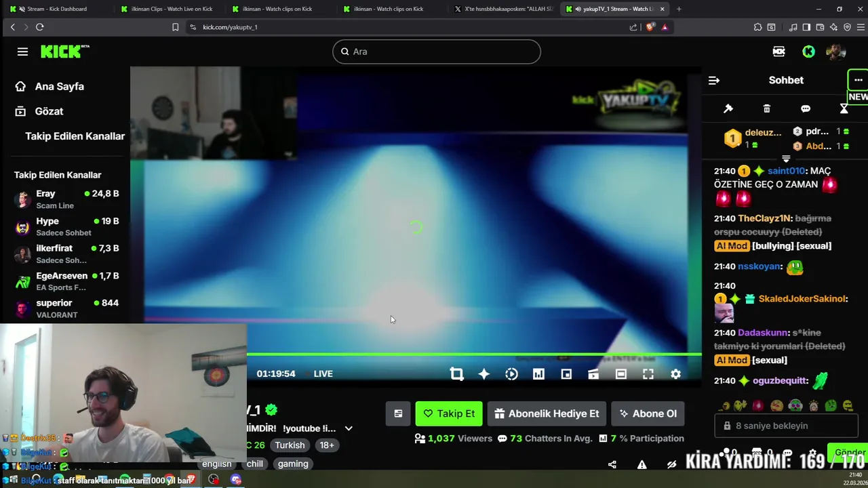Screen dimensions: 868x488
Task: Focus the Ara search field
Action: (437, 52)
